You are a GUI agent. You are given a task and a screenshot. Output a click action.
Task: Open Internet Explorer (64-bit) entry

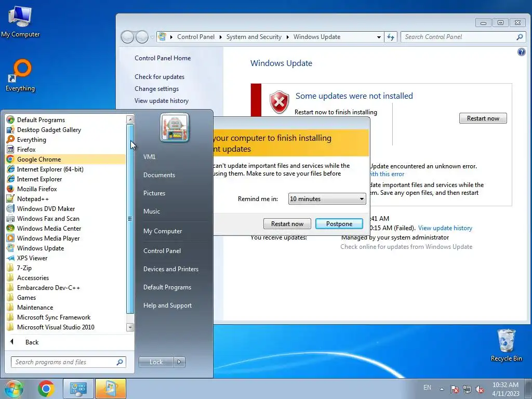(x=45, y=169)
